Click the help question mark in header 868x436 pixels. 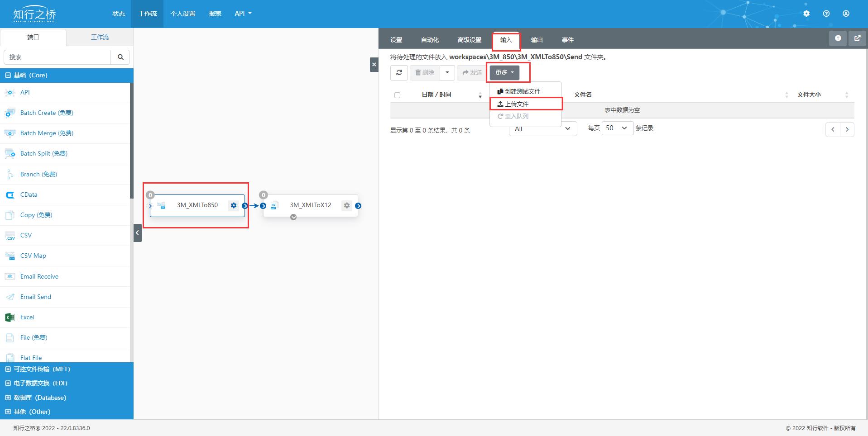click(826, 14)
